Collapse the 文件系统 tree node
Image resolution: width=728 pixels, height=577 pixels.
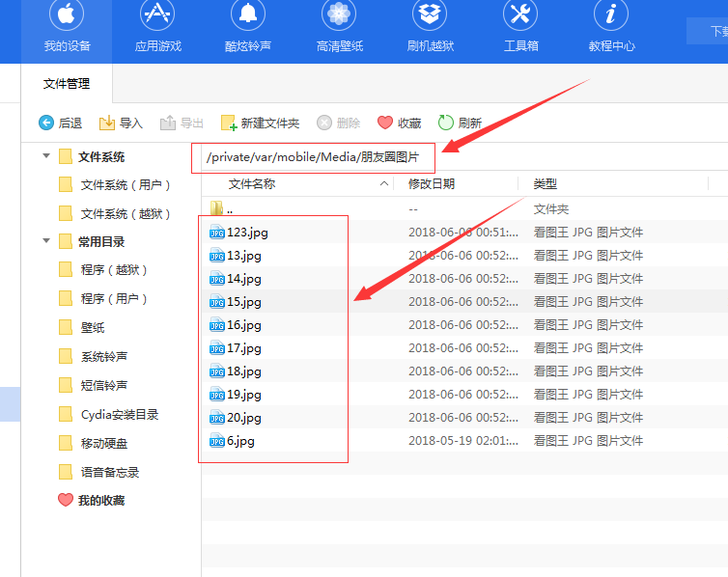46,156
